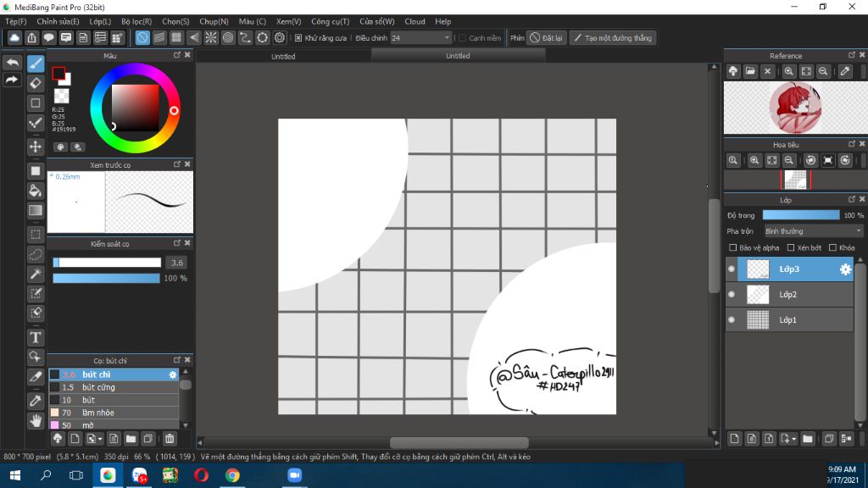Open Chỉnh sửa(E) menu

58,21
